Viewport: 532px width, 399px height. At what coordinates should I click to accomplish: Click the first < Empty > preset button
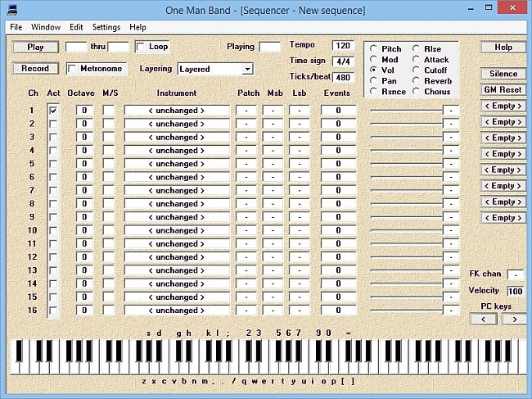tap(503, 106)
